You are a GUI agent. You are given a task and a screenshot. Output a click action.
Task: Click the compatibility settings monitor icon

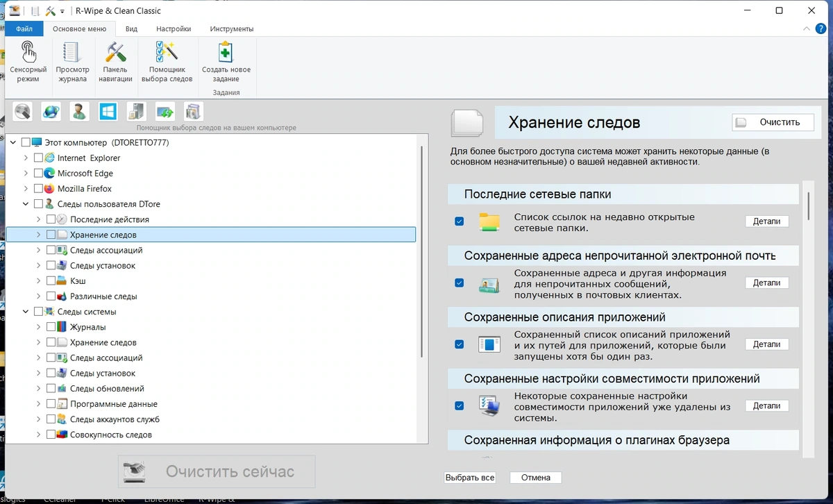[489, 405]
